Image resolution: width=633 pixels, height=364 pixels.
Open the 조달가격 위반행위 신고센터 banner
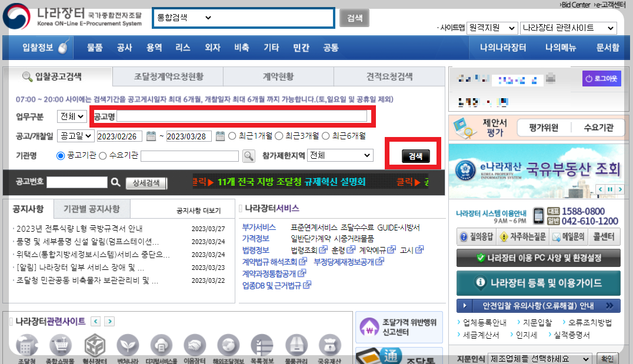pyautogui.click(x=399, y=328)
